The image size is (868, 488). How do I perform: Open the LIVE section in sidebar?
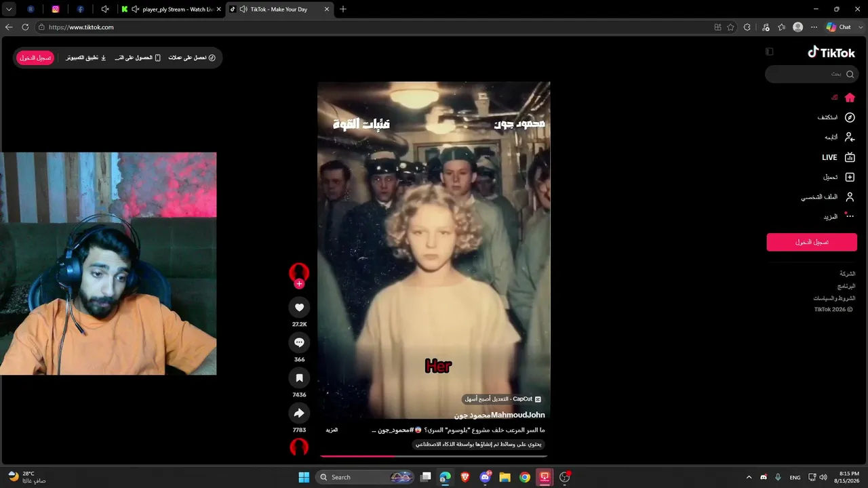[x=839, y=157]
